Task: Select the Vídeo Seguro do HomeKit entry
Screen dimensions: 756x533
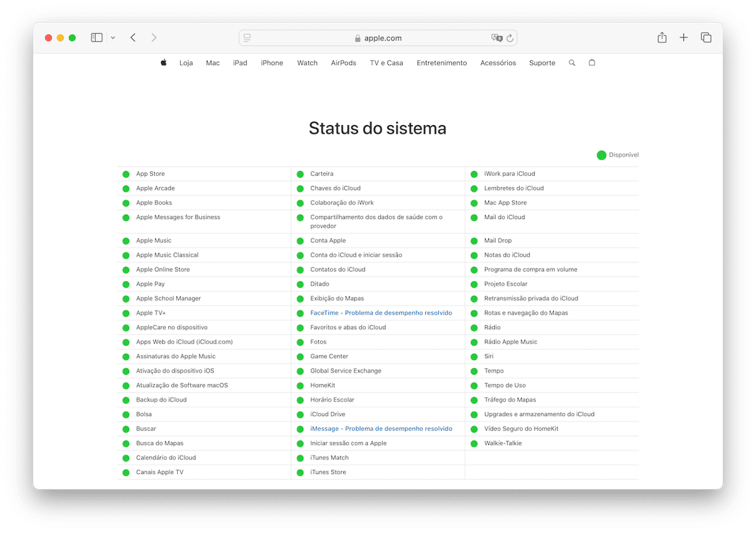Action: pos(522,429)
